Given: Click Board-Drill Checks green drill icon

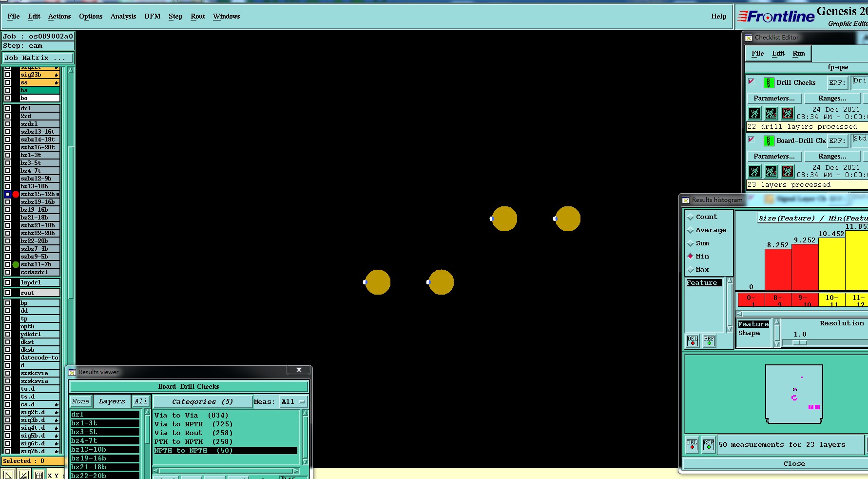Looking at the screenshot, I should coord(769,141).
